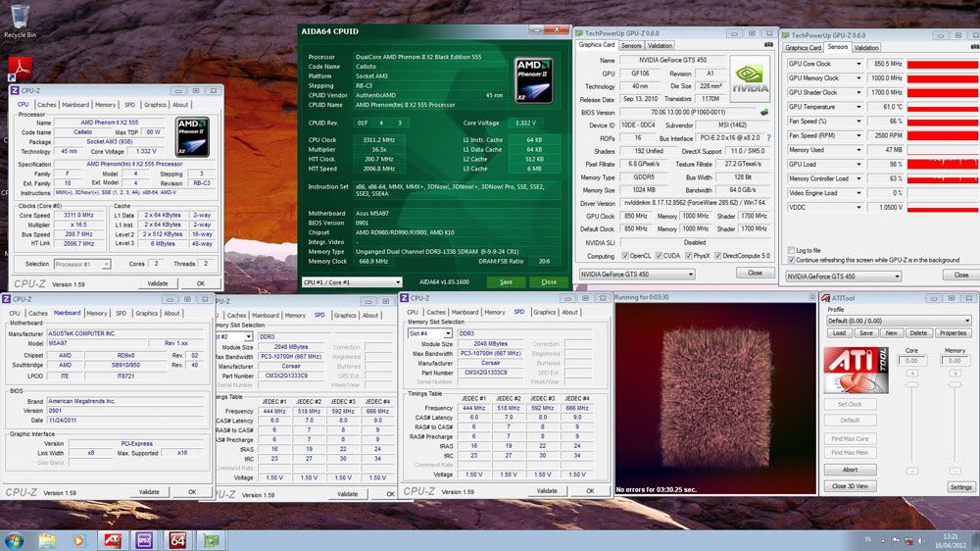Viewport: 980px width, 551px height.
Task: Enable the Log to file checkbox
Action: [791, 250]
